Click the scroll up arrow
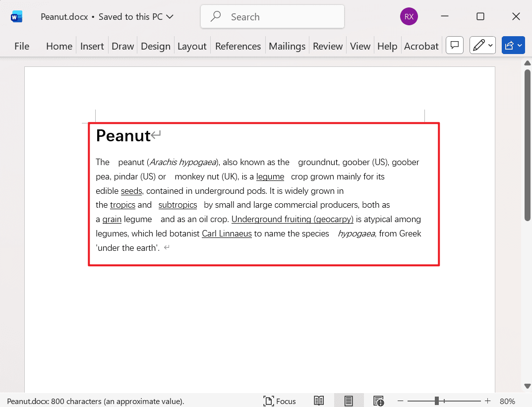The width and height of the screenshot is (532, 407). [x=527, y=63]
